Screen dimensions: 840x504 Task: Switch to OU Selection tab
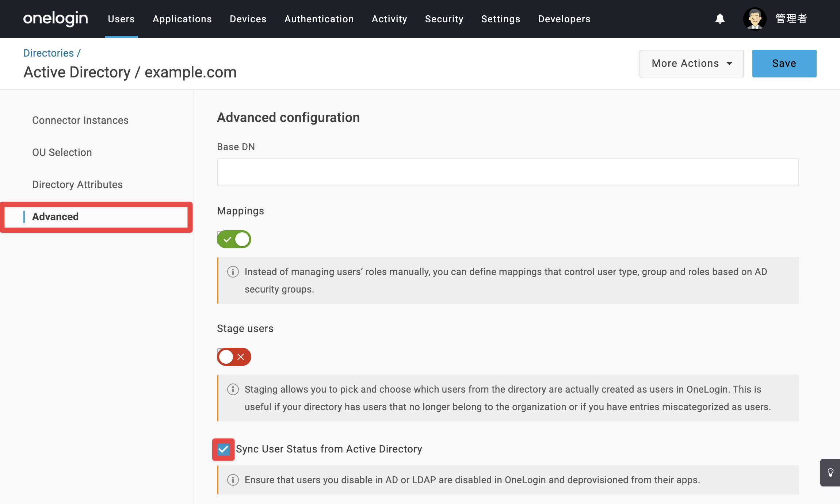(62, 152)
